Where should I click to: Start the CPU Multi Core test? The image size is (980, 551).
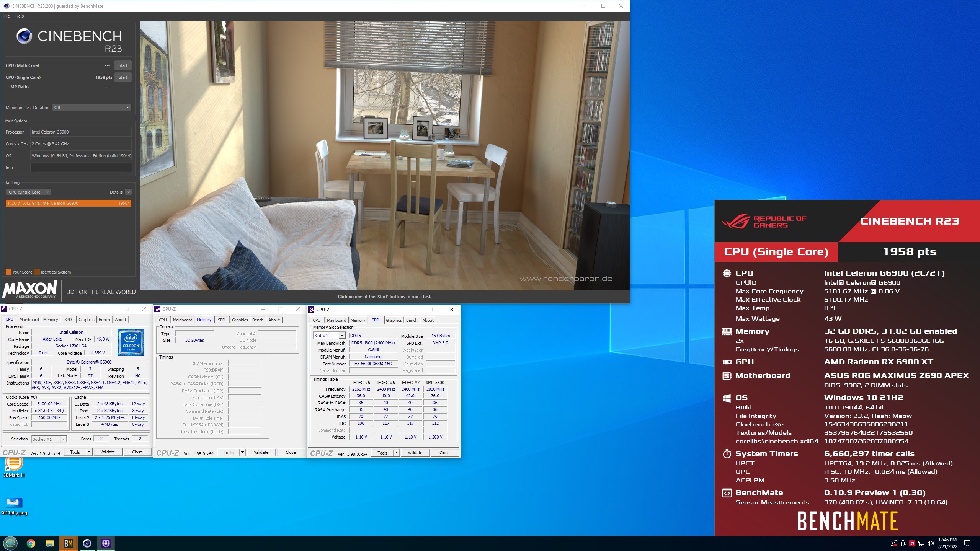(x=123, y=65)
